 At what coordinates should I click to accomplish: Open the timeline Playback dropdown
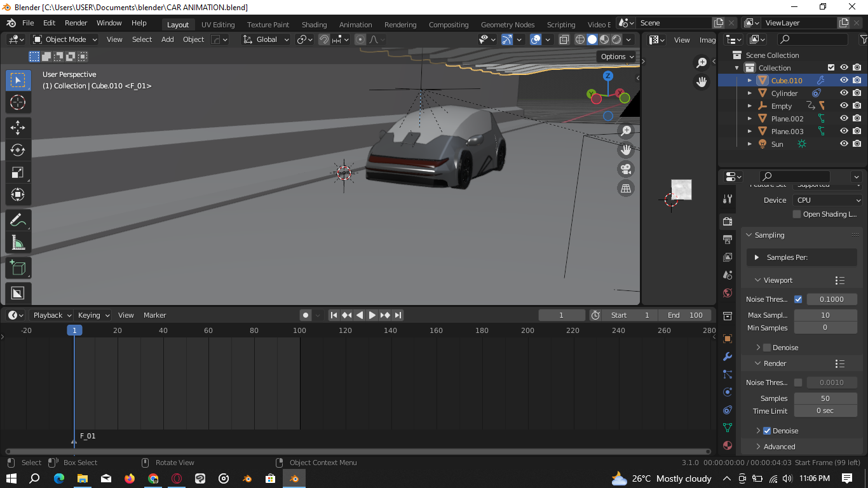(x=51, y=315)
